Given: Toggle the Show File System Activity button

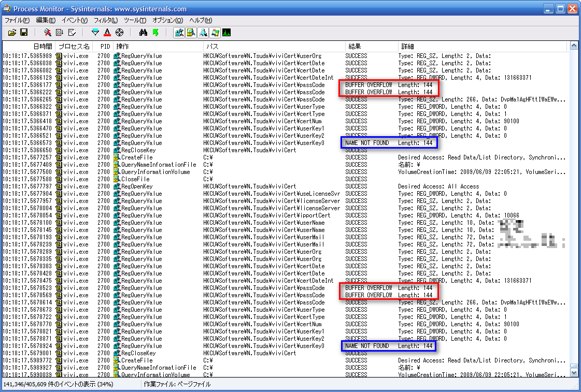Looking at the screenshot, I should (x=191, y=33).
